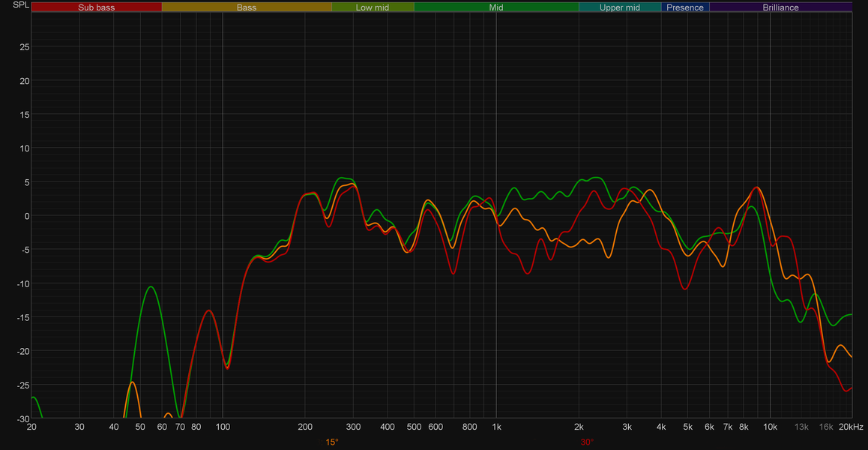The height and width of the screenshot is (450, 868).
Task: Click the 10k frequency axis label
Action: point(771,427)
